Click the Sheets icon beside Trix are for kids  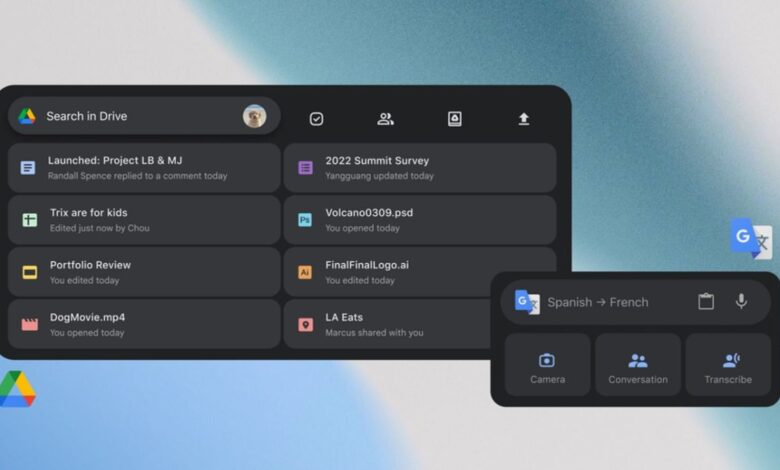click(x=30, y=220)
